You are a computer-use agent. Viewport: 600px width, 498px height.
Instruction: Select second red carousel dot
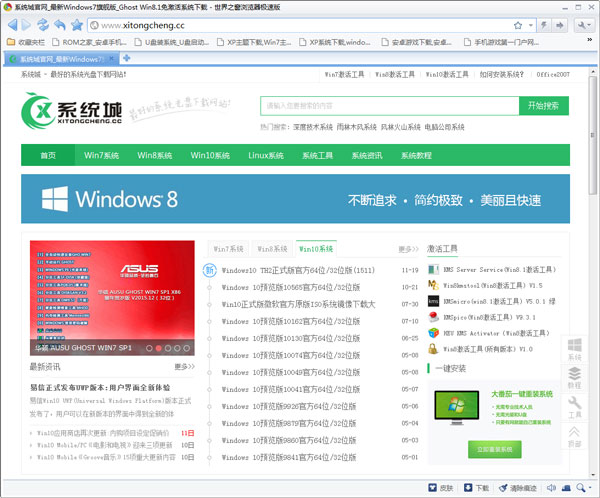(158, 348)
